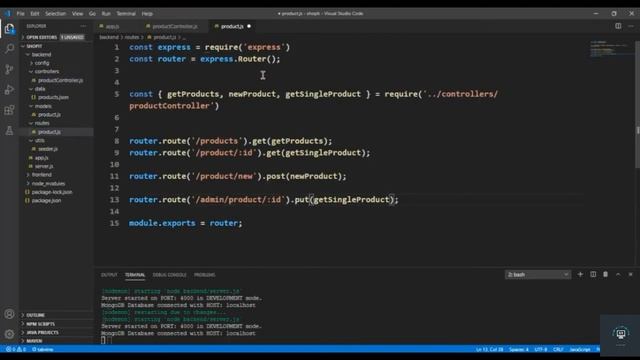Open the Terminal menu
The image size is (640, 360).
pyautogui.click(x=126, y=13)
